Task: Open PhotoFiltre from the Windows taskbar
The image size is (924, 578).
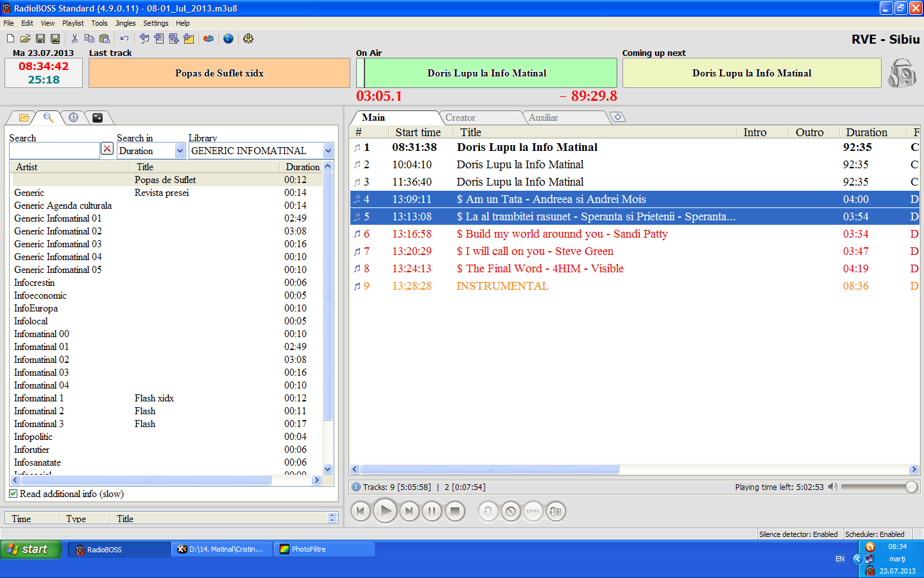Action: pyautogui.click(x=324, y=550)
